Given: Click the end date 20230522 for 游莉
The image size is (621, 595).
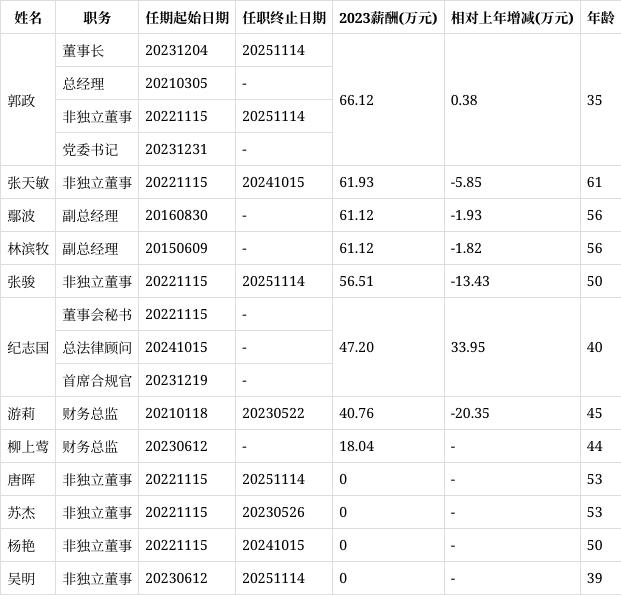Looking at the screenshot, I should (x=273, y=413).
